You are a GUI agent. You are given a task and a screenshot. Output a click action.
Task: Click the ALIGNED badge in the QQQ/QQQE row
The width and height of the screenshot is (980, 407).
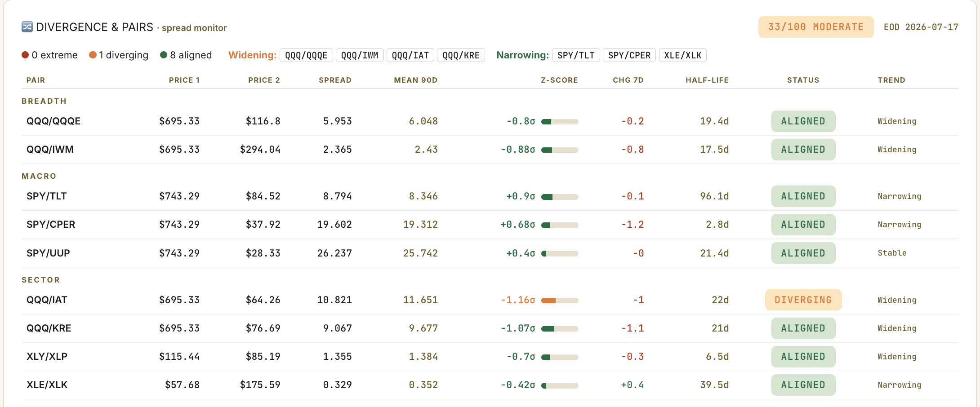pos(803,121)
